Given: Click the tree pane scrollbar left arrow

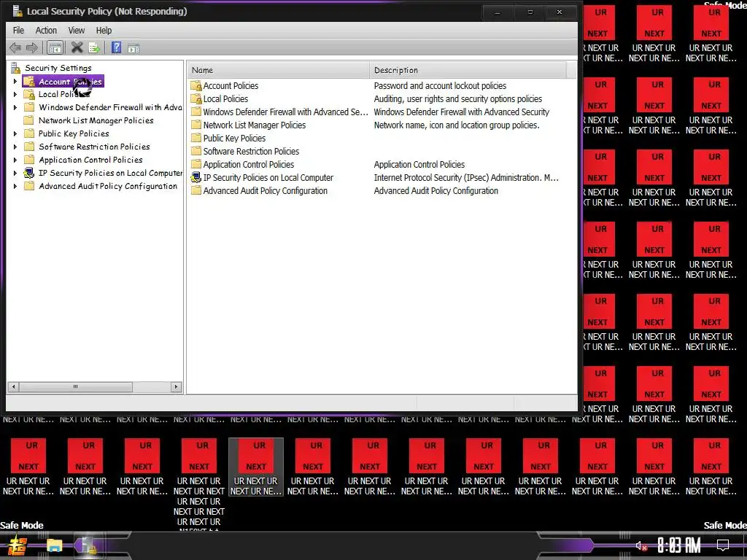Looking at the screenshot, I should click(13, 386).
